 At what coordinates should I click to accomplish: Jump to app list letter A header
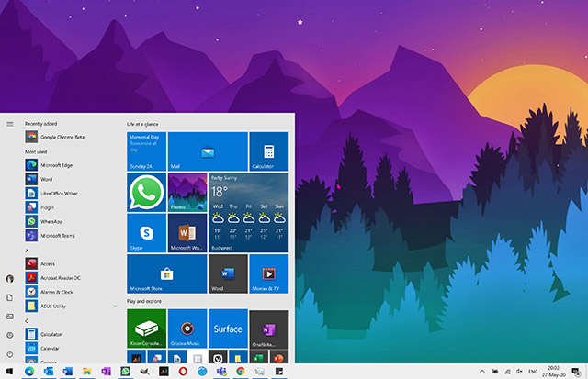pos(28,250)
